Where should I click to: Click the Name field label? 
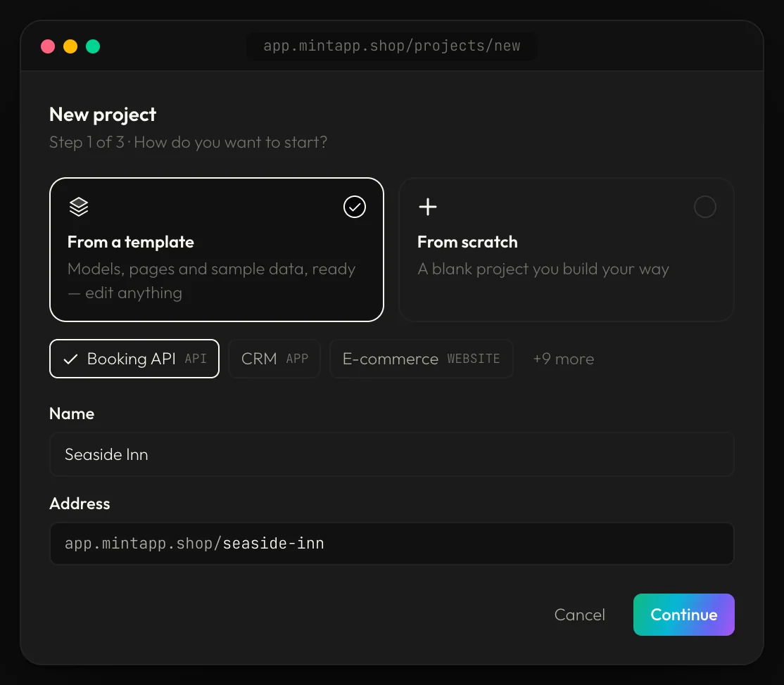72,414
